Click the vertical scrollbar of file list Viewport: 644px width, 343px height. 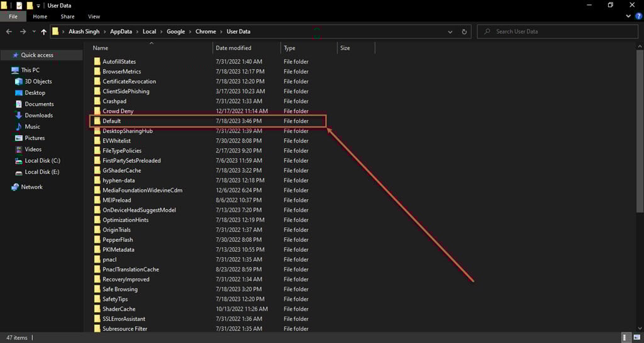point(640,131)
